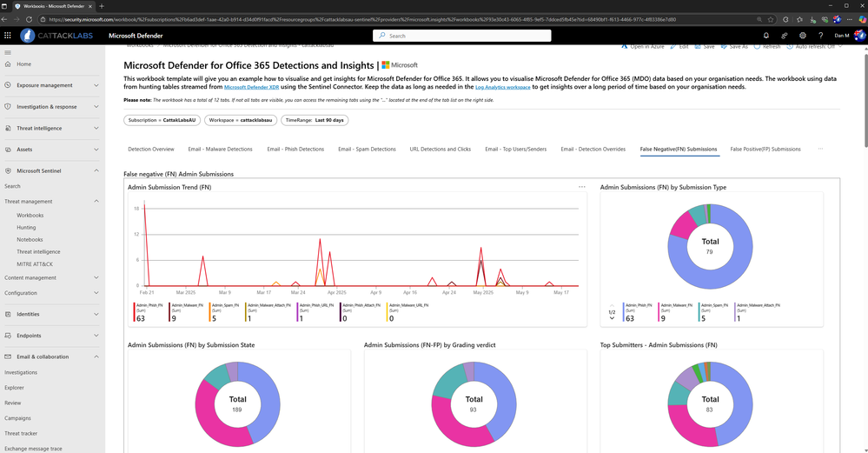
Task: Switch to URL Detections and Clicks tab
Action: coord(441,149)
